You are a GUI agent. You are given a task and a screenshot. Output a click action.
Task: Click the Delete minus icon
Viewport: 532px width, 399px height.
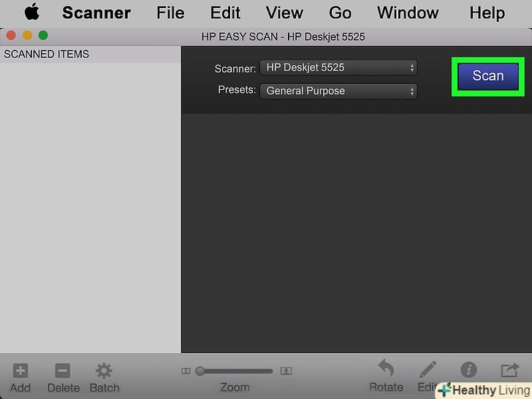(x=63, y=370)
